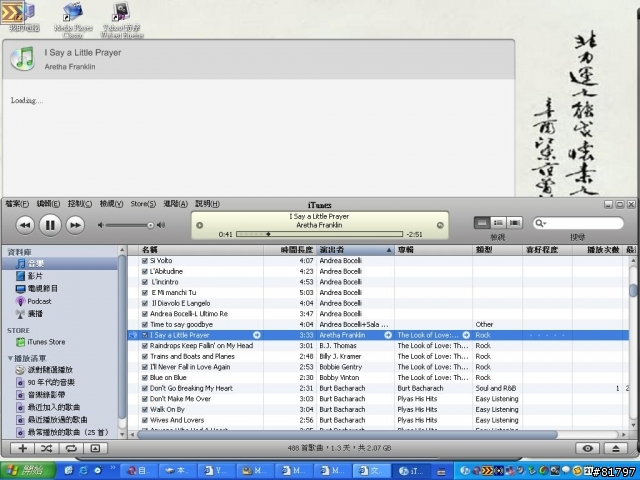640x480 pixels.
Task: Open the 進階(A) menu
Action: coord(176,204)
